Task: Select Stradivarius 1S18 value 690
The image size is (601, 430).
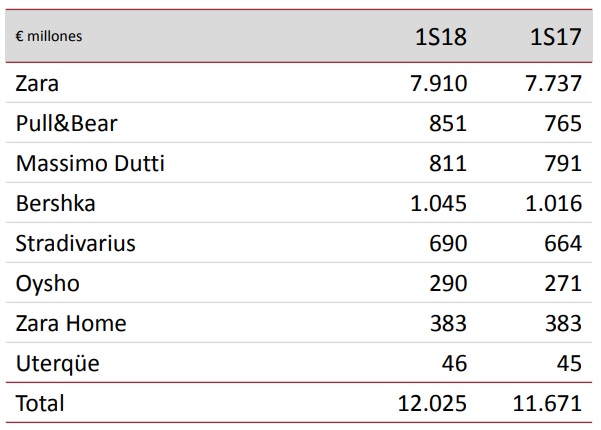Action: [448, 244]
